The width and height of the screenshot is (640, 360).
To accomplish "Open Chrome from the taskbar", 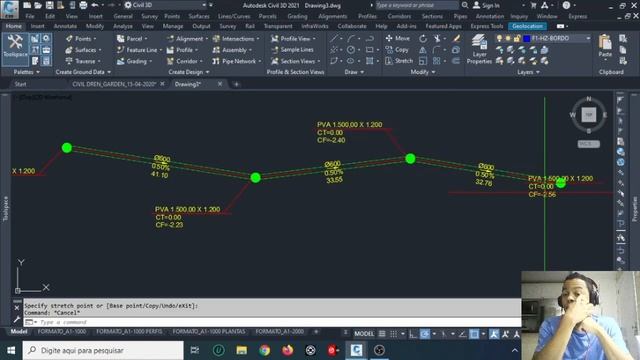I will click(264, 350).
